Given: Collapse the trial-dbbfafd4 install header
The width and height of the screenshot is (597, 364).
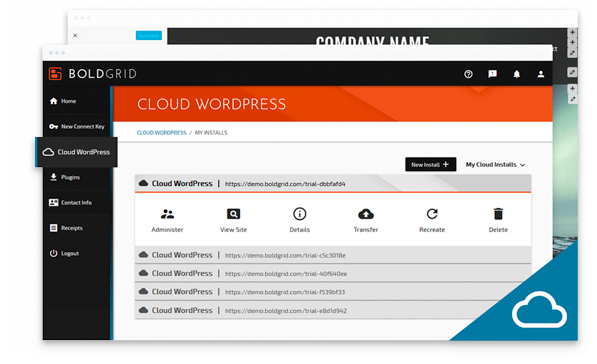Looking at the screenshot, I should pyautogui.click(x=333, y=184).
